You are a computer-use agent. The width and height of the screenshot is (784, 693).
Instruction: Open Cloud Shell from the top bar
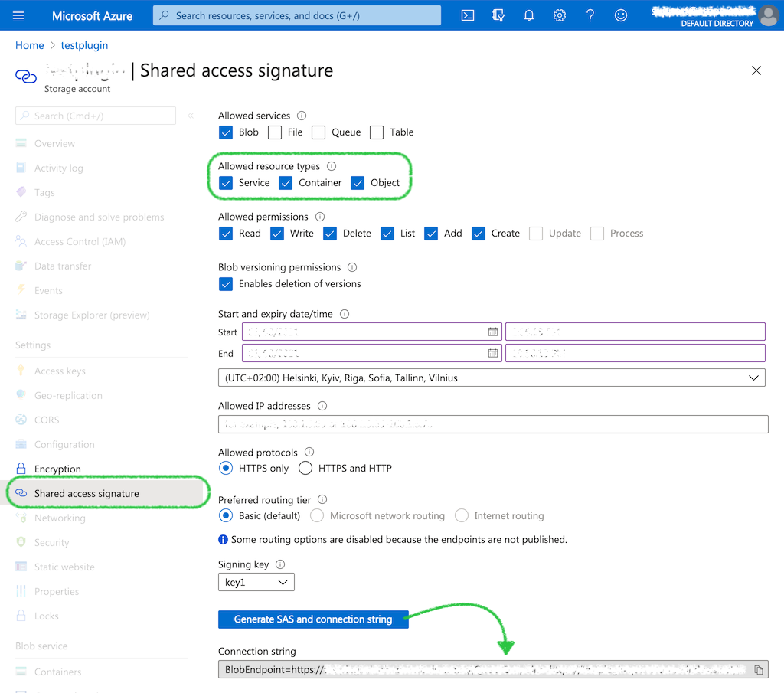(x=468, y=15)
